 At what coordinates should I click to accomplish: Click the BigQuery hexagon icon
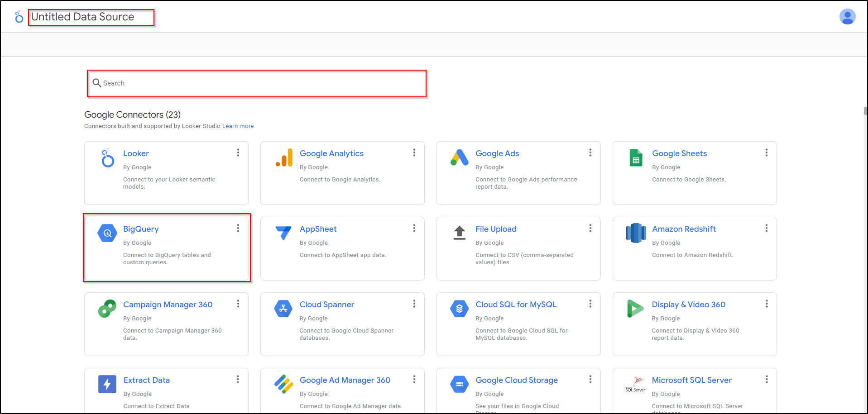tap(107, 233)
